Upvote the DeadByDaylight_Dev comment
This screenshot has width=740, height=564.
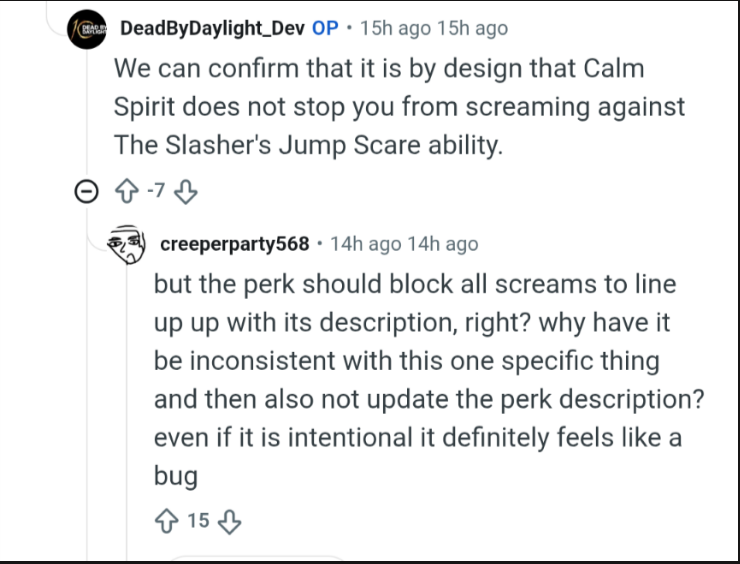[x=126, y=192]
